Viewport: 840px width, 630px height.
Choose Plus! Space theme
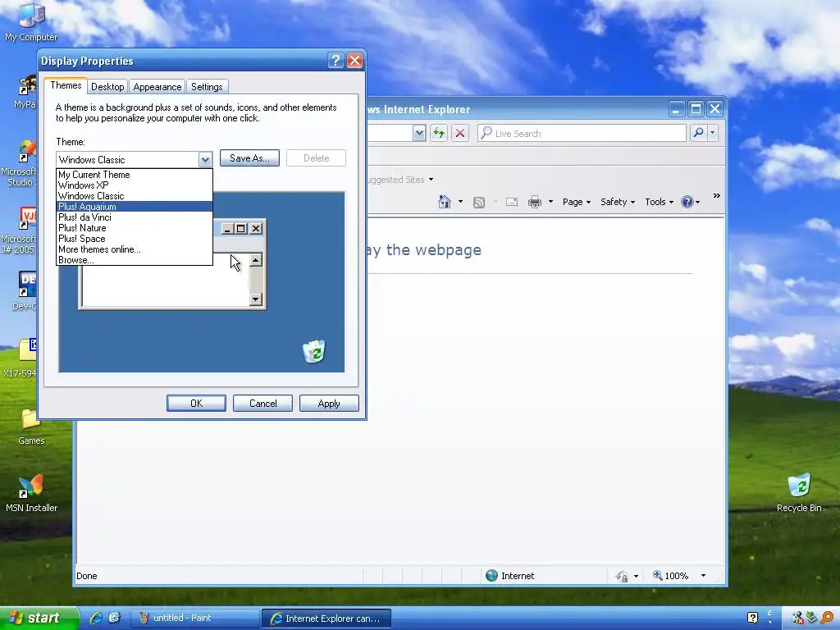135,239
